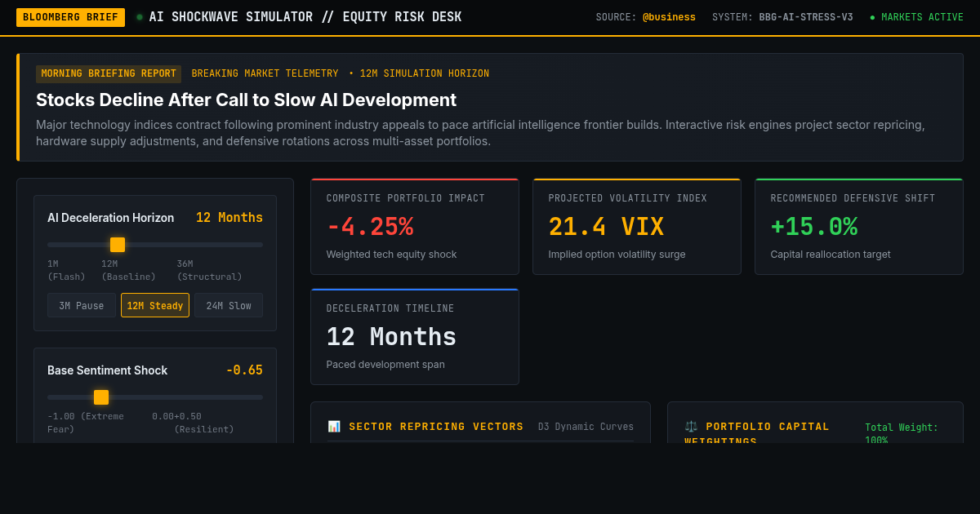Click the Paced development span caption
Image resolution: width=980 pixels, height=514 pixels.
point(385,365)
